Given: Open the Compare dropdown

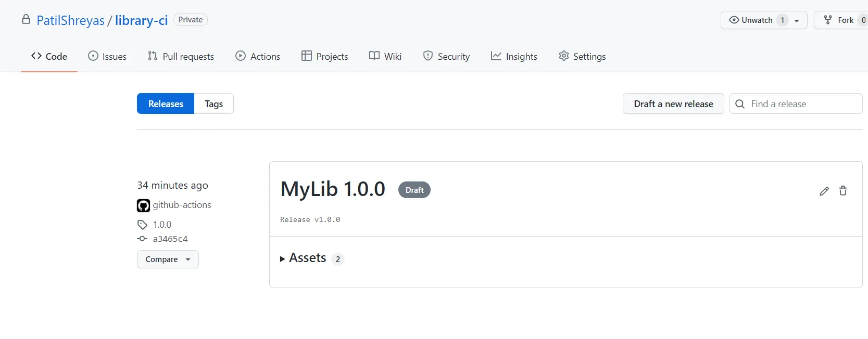Looking at the screenshot, I should click(168, 259).
